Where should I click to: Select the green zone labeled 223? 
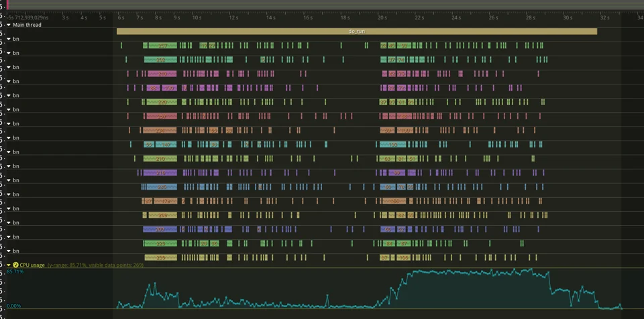coord(160,243)
